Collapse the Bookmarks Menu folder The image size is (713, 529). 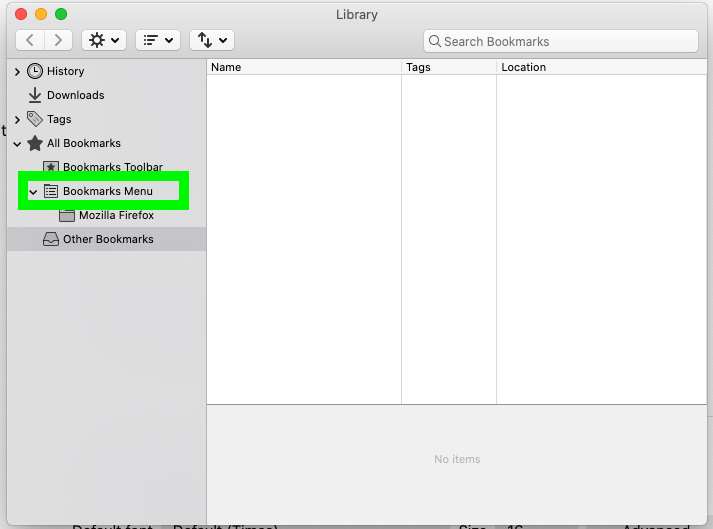[33, 192]
